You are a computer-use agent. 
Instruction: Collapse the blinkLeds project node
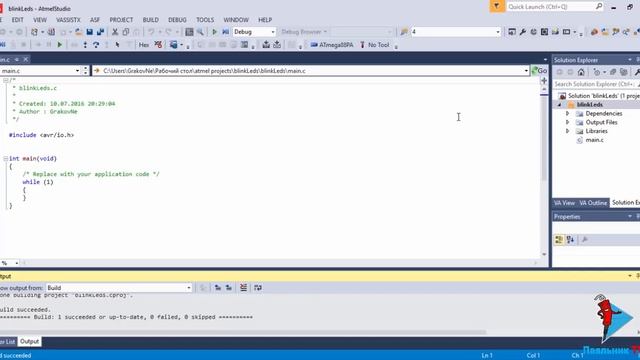click(560, 105)
